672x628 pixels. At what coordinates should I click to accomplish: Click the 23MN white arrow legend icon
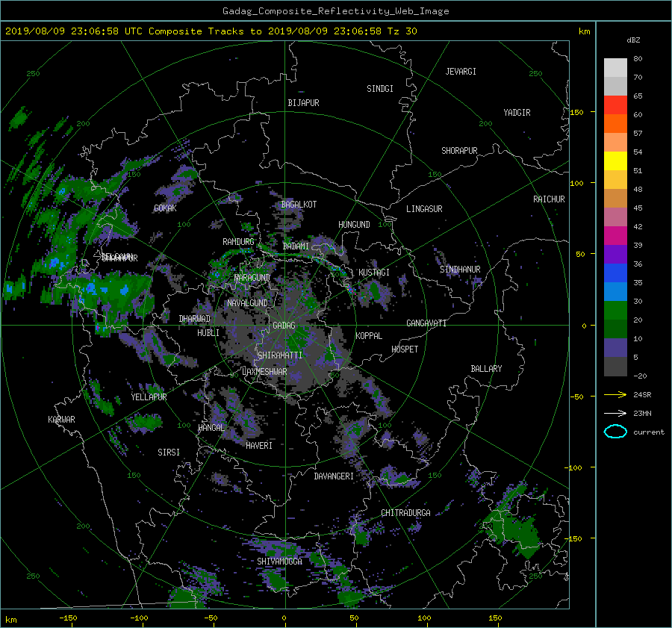coord(615,413)
